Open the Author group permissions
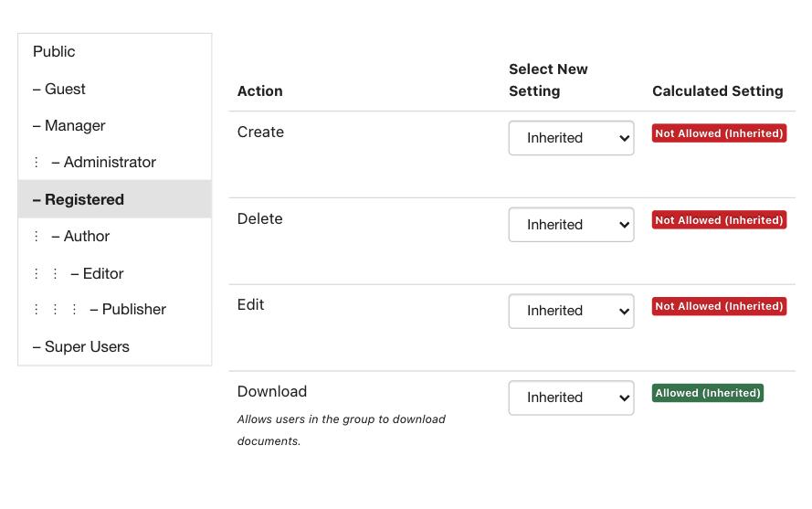 [x=114, y=237]
